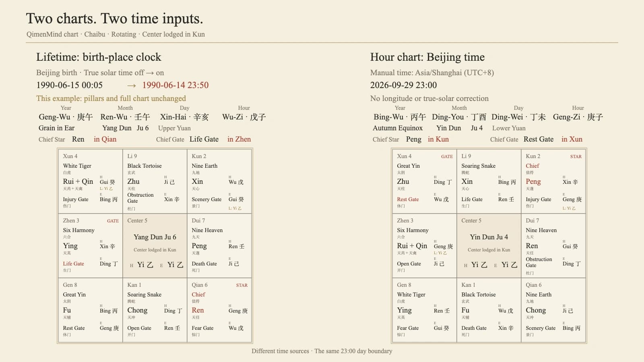Click the hour pillar "Wu-Zi · 戊子"
This screenshot has height=362, width=644.
244,117
